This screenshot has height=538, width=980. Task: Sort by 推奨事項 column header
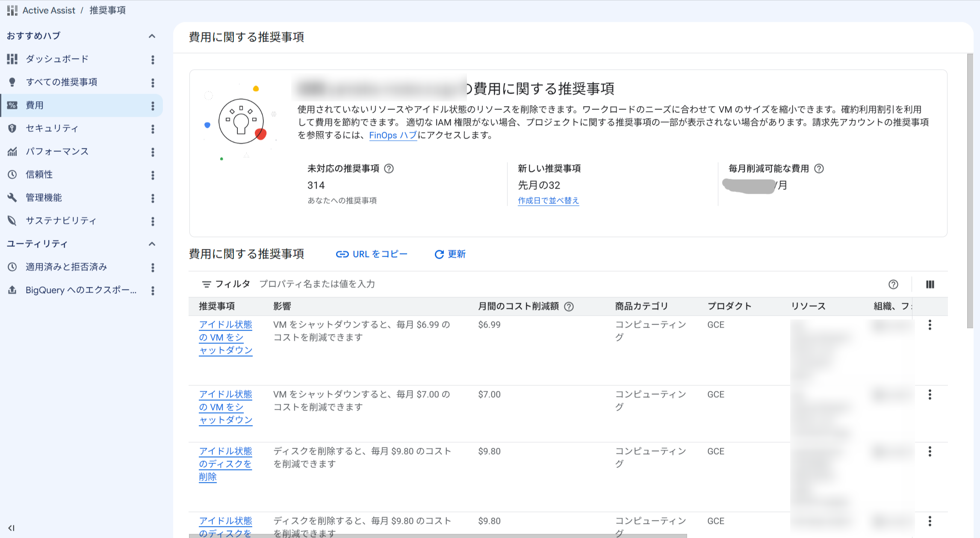(217, 306)
